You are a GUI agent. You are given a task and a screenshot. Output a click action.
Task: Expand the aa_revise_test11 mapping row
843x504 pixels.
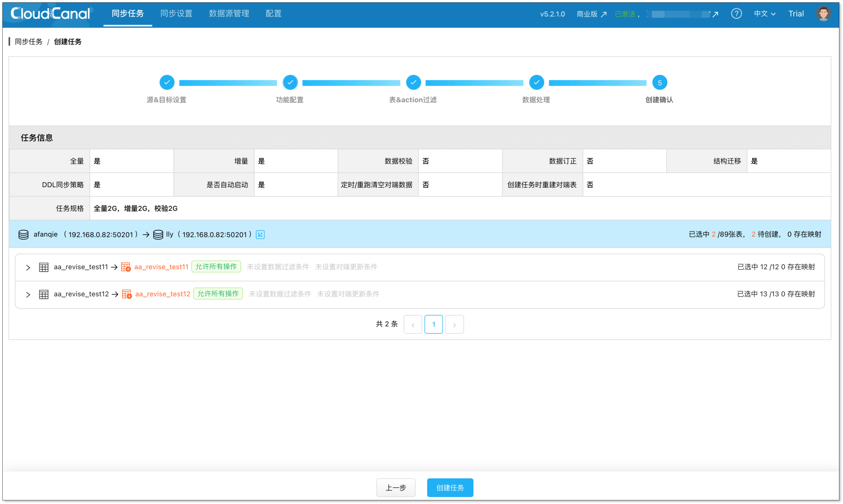[x=28, y=267]
